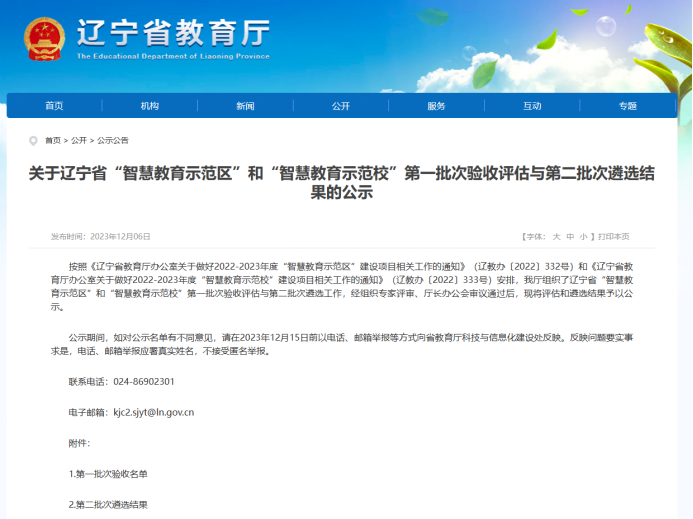
Task: Open the 服务 navigation tab
Action: 436,106
